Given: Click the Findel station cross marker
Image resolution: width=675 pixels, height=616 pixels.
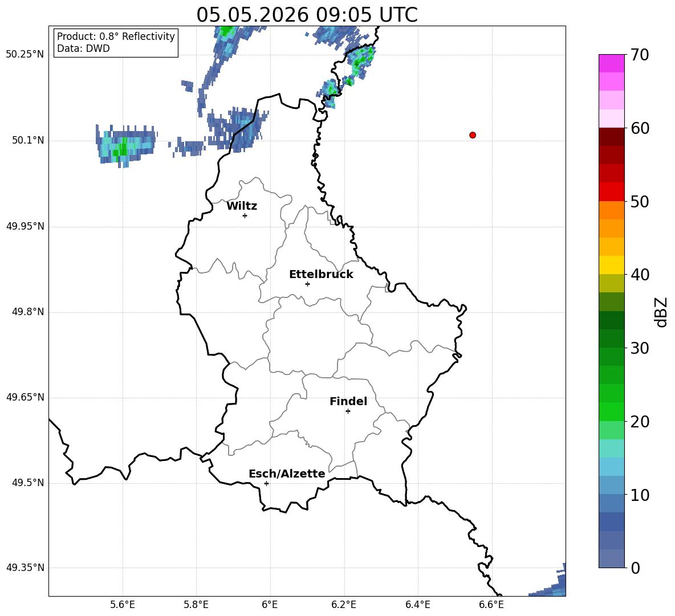Looking at the screenshot, I should (x=348, y=411).
